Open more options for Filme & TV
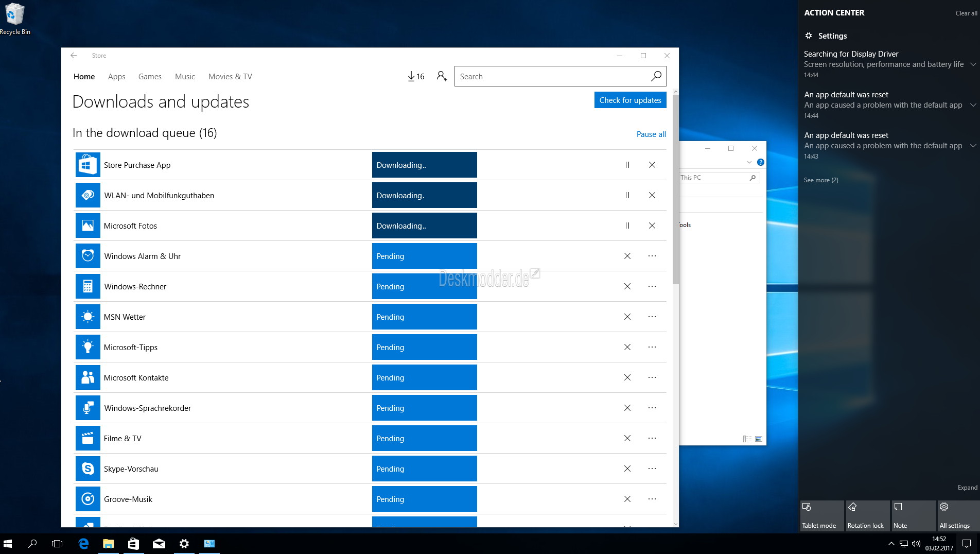 point(652,438)
